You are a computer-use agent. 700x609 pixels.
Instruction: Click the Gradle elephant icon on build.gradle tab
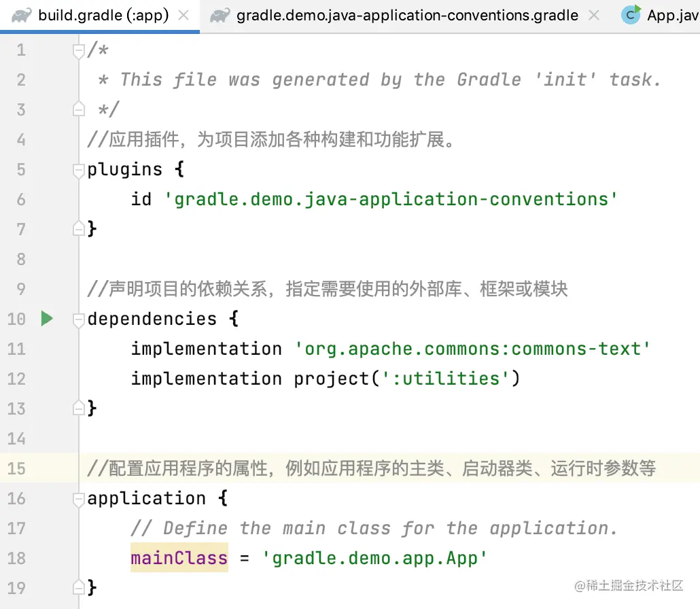tap(22, 16)
